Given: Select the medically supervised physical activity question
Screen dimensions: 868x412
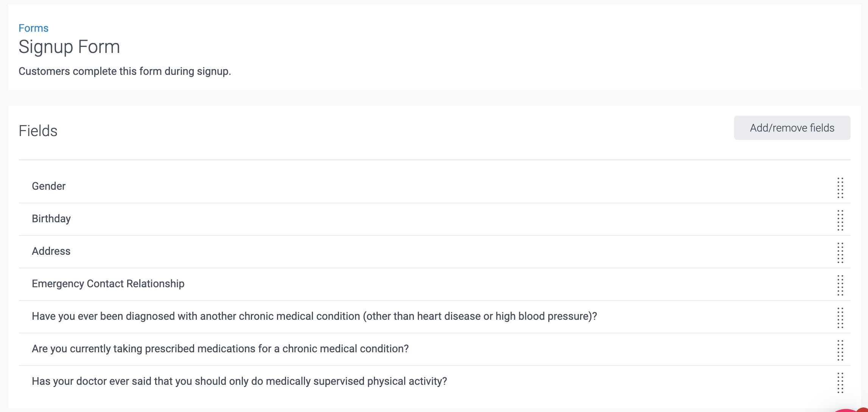Looking at the screenshot, I should [240, 381].
